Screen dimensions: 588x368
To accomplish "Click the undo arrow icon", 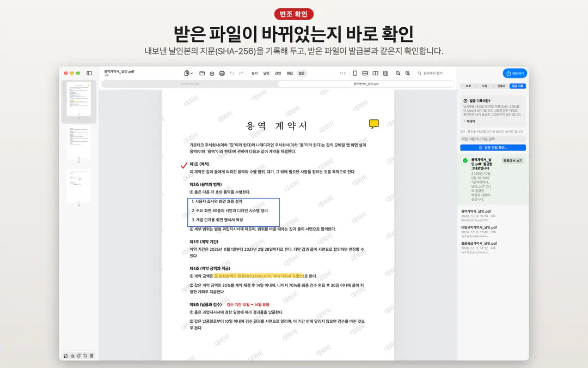I will [232, 73].
